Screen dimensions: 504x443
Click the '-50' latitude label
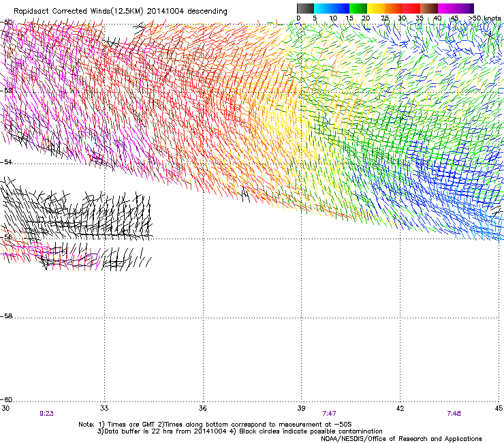pos(6,22)
